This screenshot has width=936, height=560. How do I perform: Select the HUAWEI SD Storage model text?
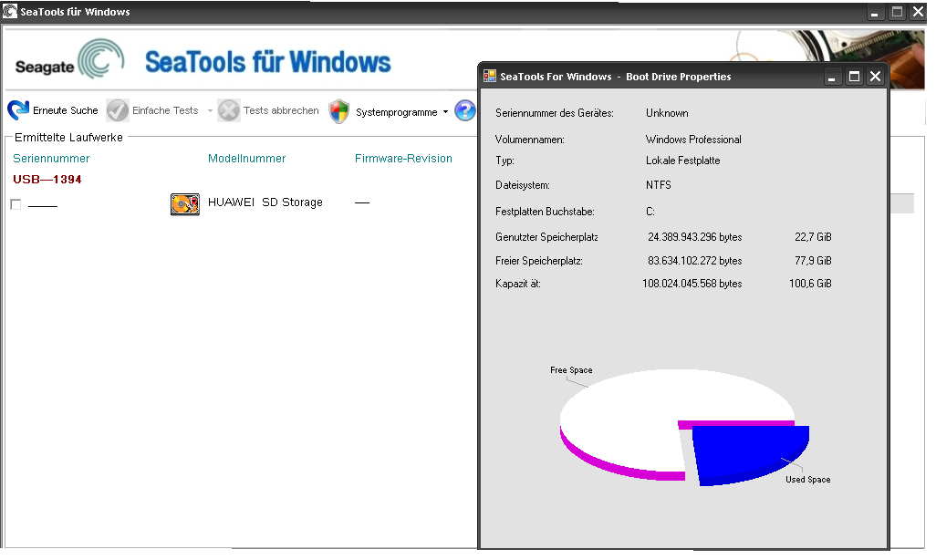tap(265, 202)
